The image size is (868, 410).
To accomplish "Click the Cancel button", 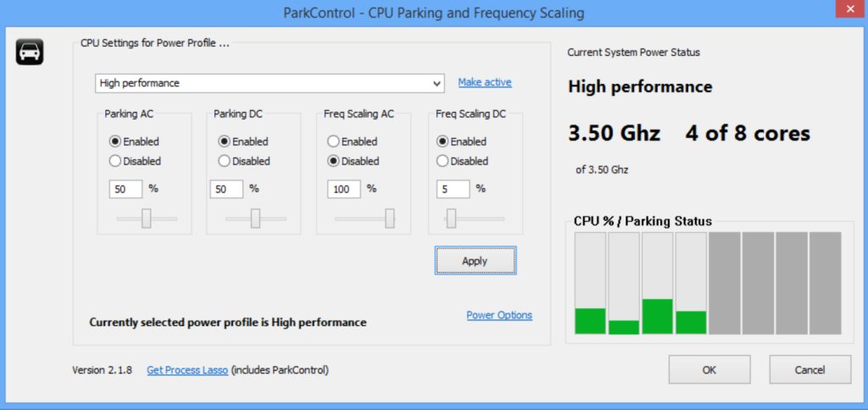I will [810, 369].
